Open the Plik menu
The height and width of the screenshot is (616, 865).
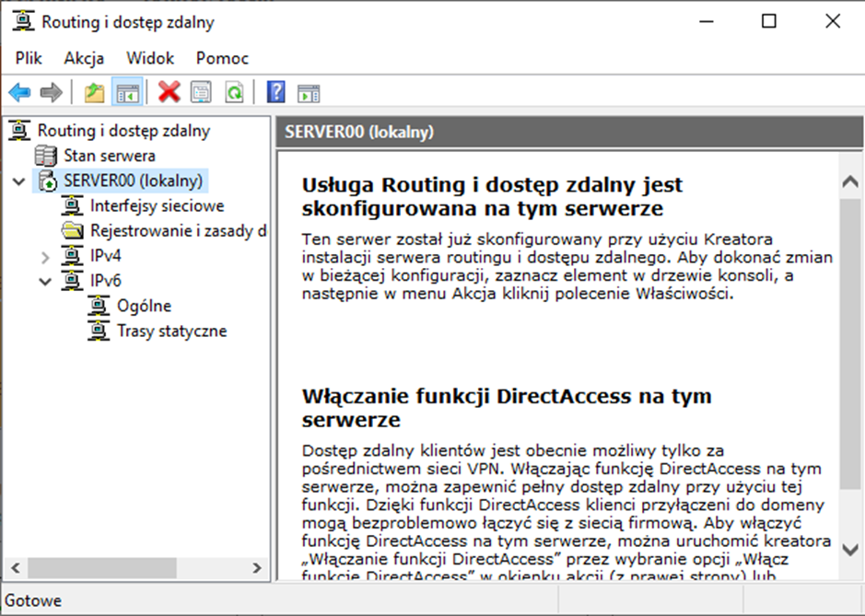click(29, 58)
